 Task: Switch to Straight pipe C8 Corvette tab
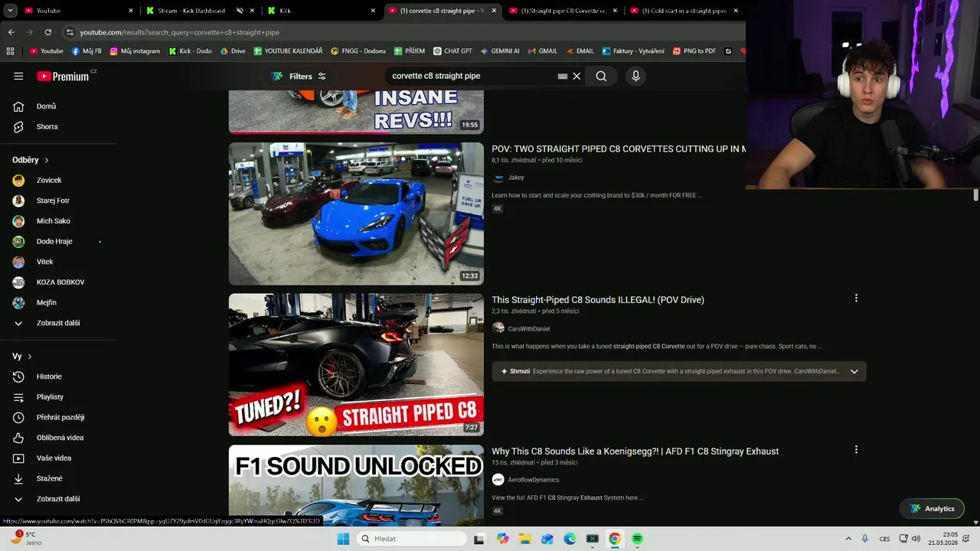[x=563, y=11]
